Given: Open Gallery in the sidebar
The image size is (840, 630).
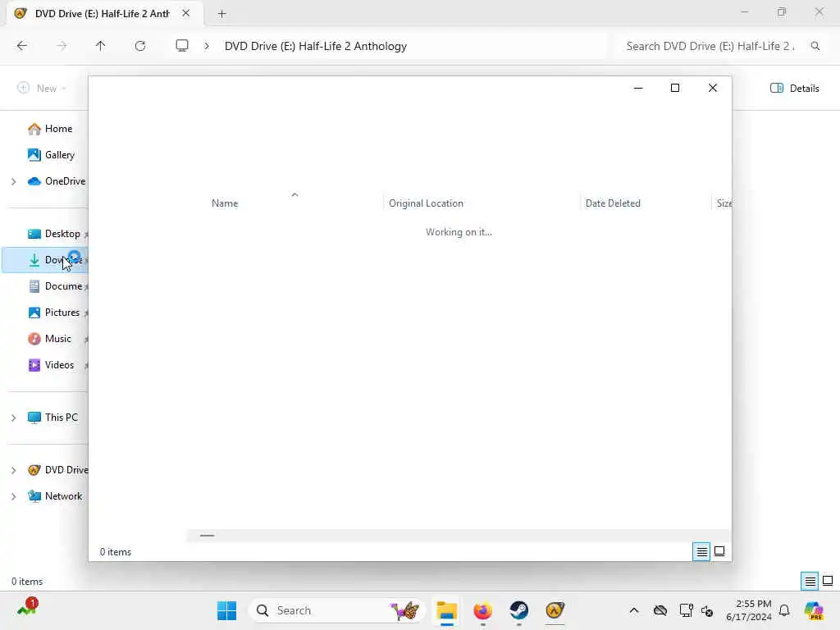Looking at the screenshot, I should tap(51, 155).
